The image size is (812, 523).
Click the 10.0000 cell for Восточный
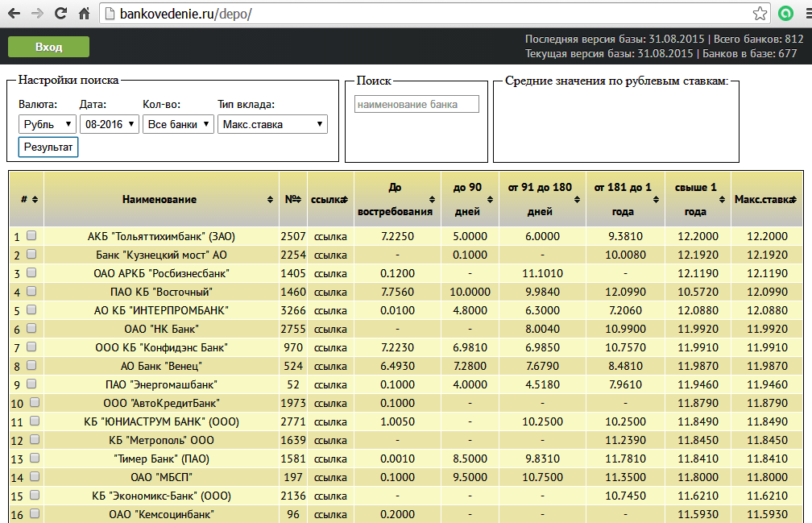[x=470, y=292]
